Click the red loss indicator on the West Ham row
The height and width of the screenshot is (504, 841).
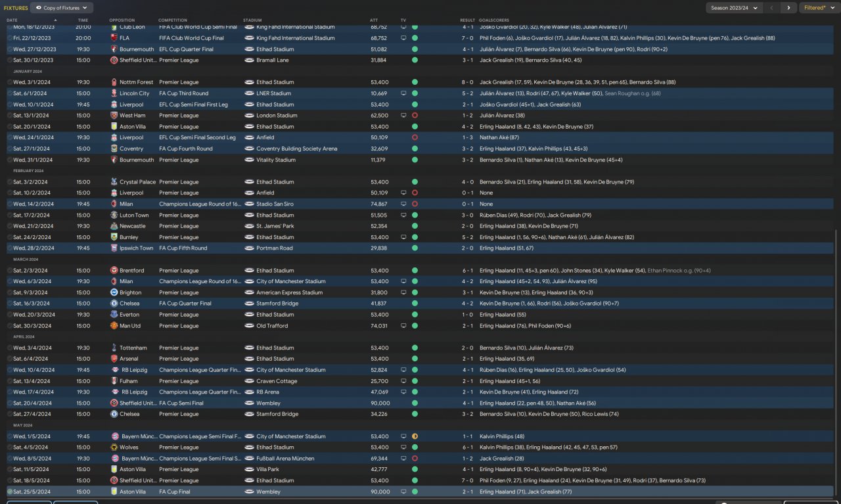click(x=415, y=116)
